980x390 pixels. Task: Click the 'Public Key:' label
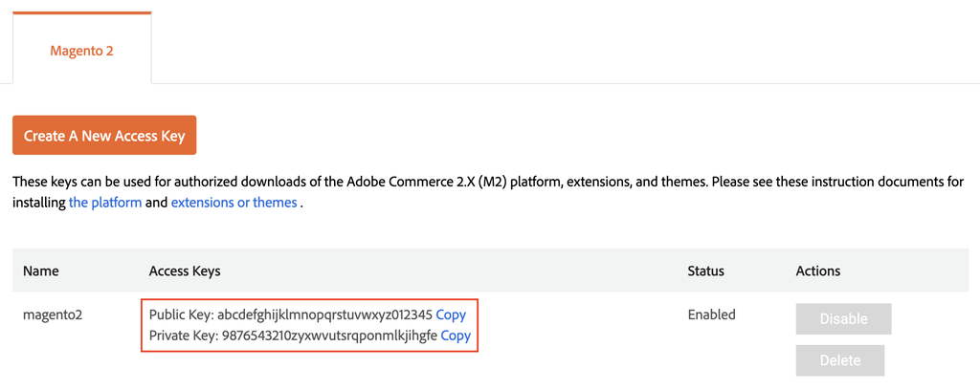(181, 314)
